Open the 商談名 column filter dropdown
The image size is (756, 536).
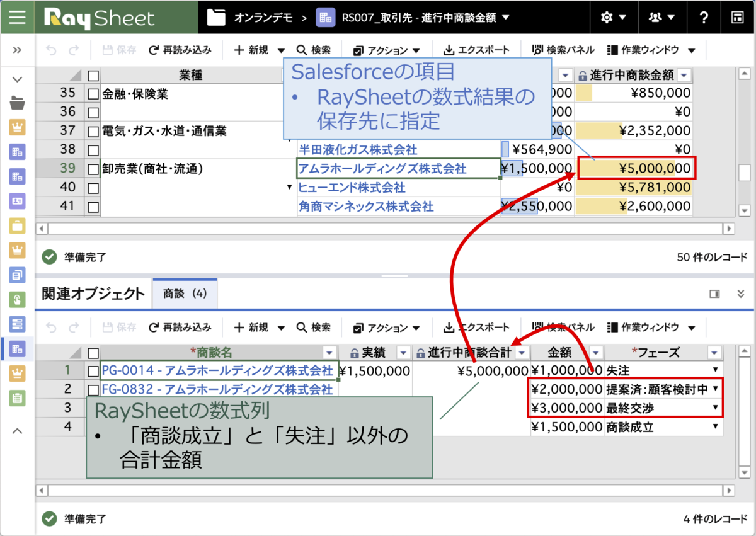click(329, 353)
